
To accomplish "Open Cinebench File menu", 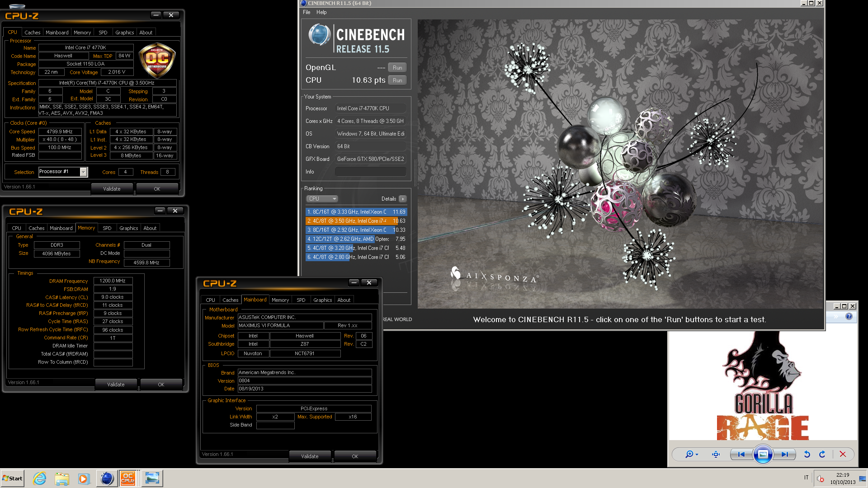I will (x=307, y=12).
